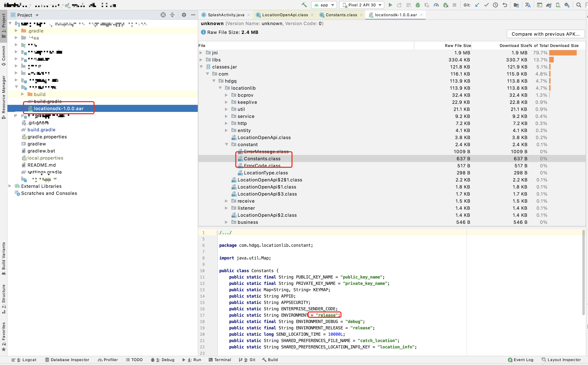Click the Run Anything icon

coord(539,5)
